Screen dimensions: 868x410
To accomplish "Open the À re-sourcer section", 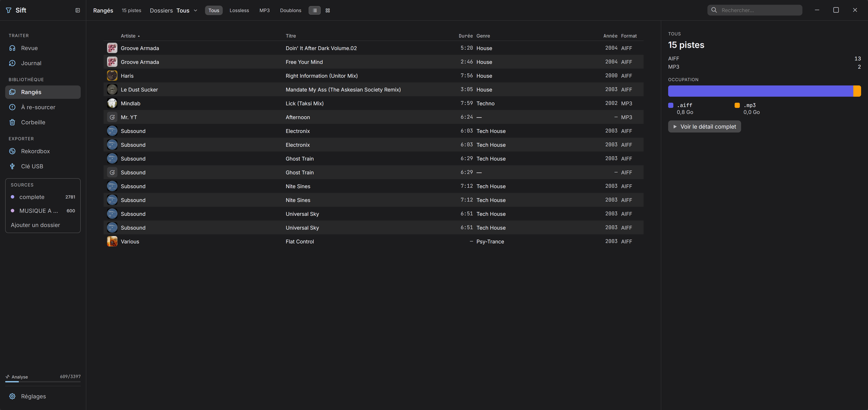I will click(x=43, y=107).
